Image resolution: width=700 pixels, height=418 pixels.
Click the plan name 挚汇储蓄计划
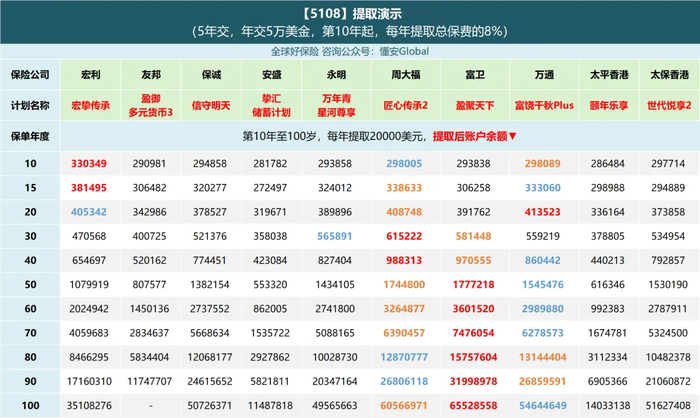tap(271, 105)
